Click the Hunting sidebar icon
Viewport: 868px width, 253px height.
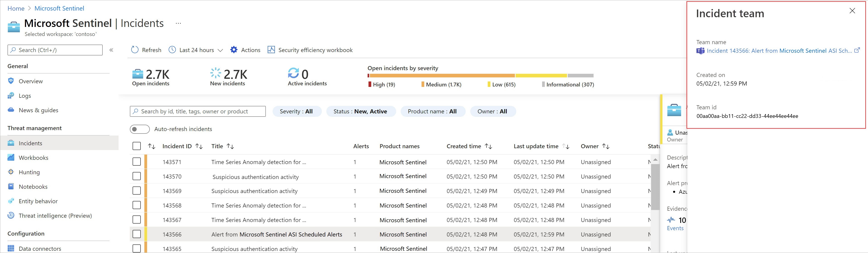(x=11, y=172)
